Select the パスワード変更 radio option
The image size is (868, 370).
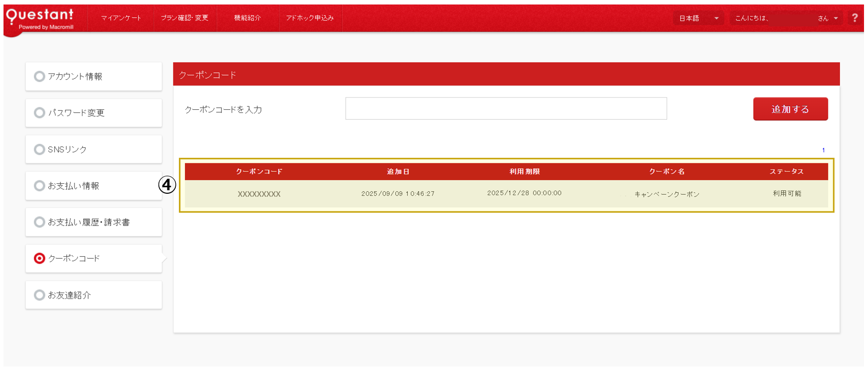pyautogui.click(x=39, y=113)
